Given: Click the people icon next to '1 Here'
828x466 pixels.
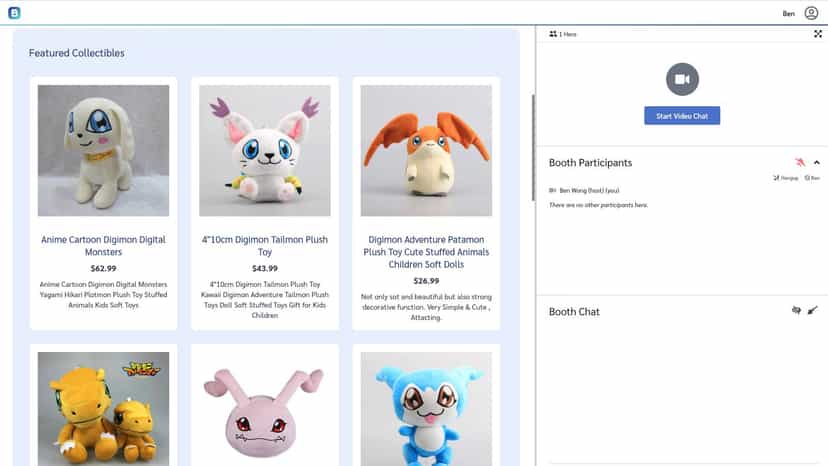Looking at the screenshot, I should pos(552,34).
